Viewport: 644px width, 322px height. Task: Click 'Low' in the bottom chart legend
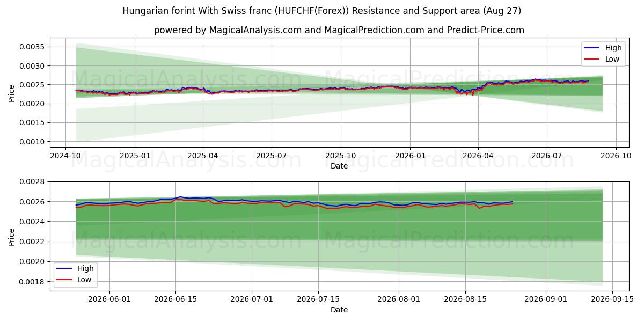(84, 280)
